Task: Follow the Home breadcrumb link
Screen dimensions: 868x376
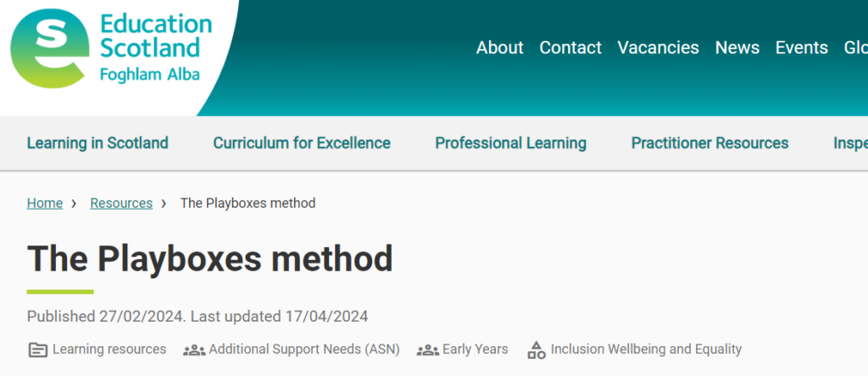Action: click(45, 204)
